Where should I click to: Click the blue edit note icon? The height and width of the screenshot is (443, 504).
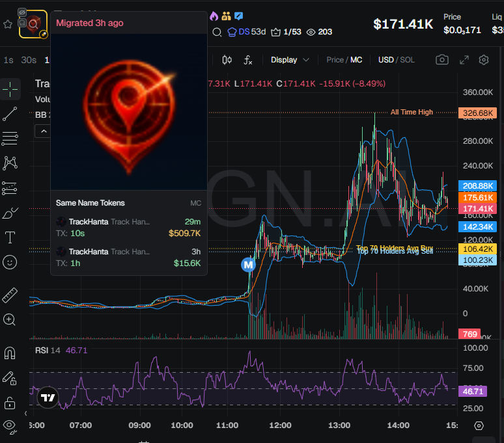click(x=238, y=16)
